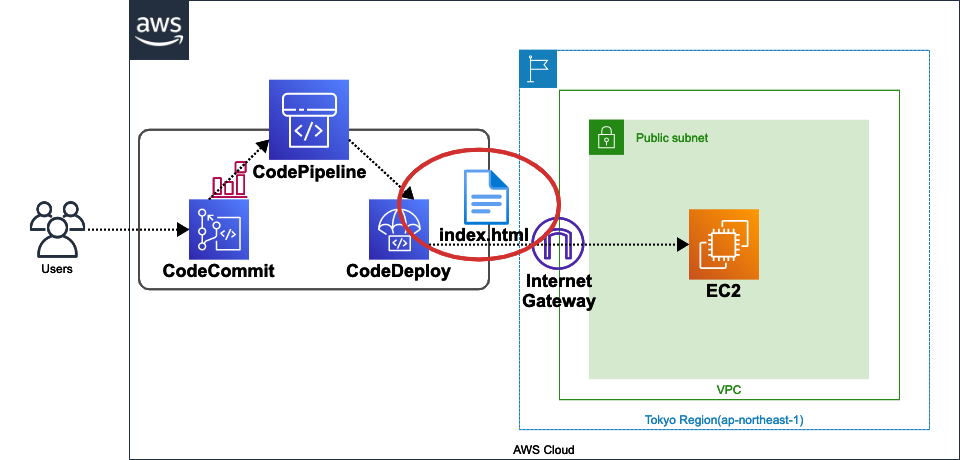This screenshot has height=460, width=960.
Task: Select the "Internet Gateway" label text
Action: 559,291
